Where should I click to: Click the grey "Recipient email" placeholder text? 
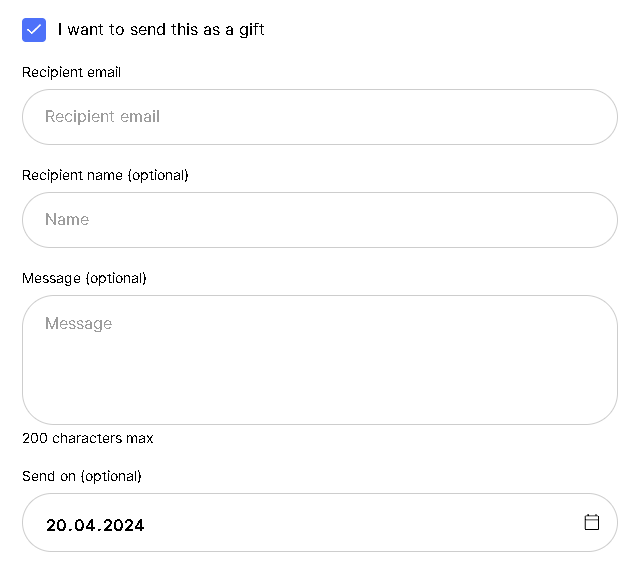click(x=102, y=117)
